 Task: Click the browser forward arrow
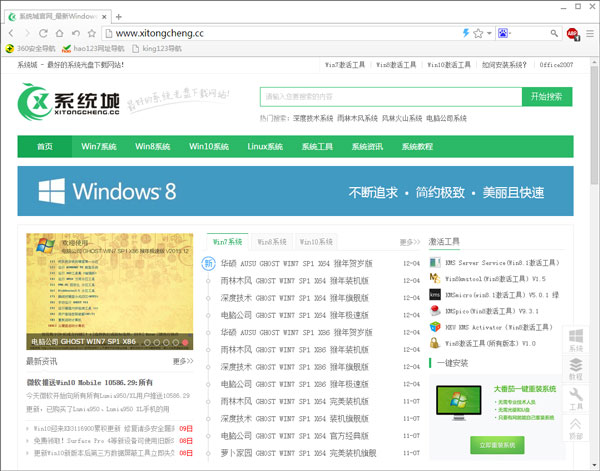tap(27, 33)
